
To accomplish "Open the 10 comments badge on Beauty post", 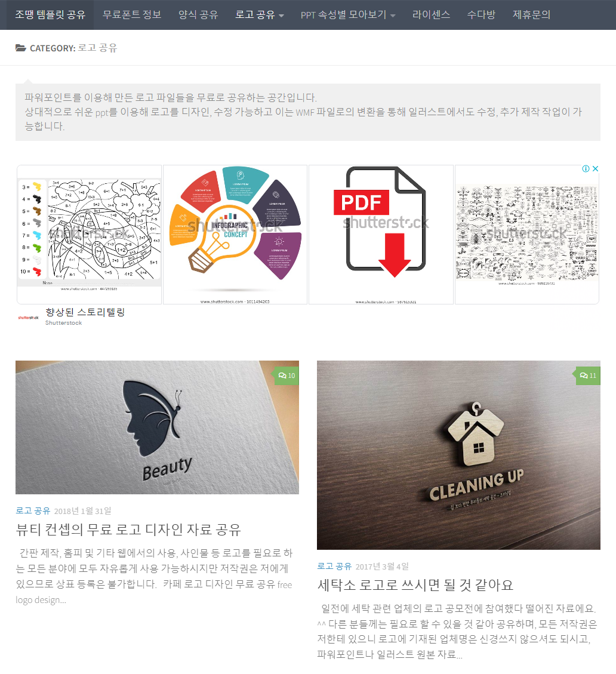I will click(287, 376).
